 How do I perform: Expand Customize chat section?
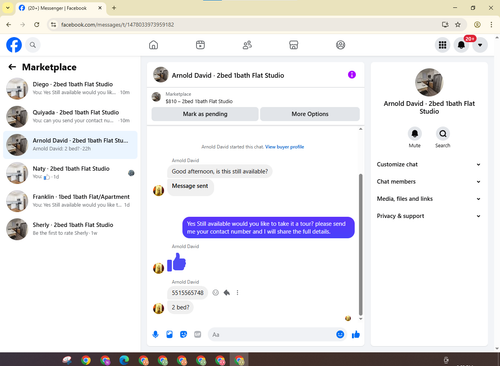coord(429,164)
